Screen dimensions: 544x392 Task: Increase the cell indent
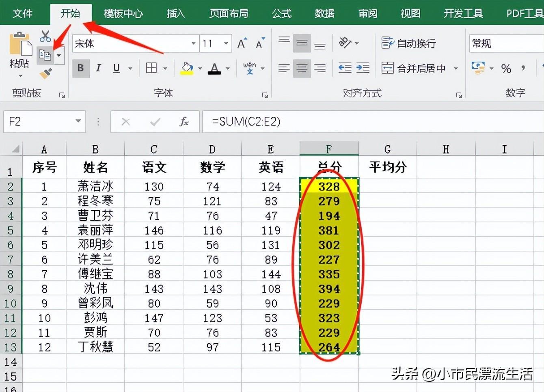click(363, 68)
